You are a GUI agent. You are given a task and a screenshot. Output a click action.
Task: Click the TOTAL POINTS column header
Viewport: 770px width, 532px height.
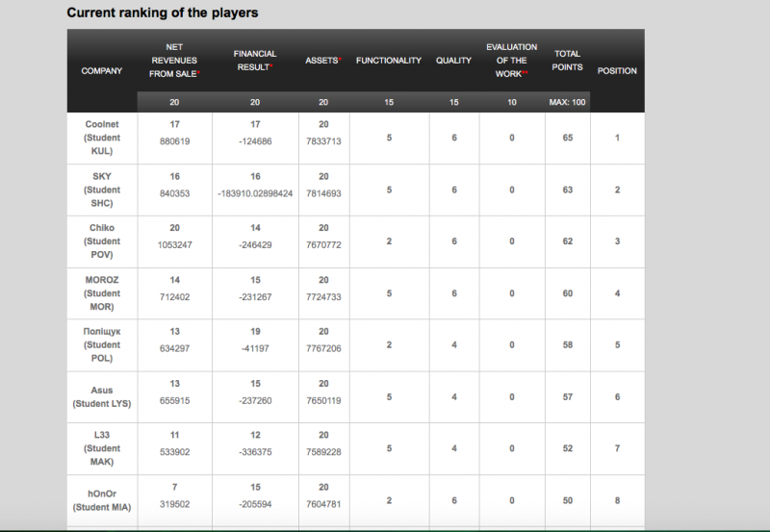pos(567,60)
